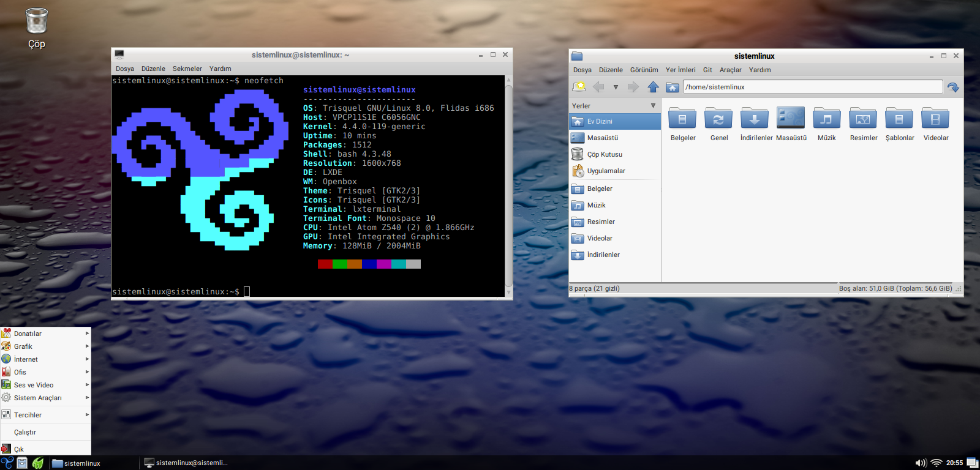The image size is (980, 470).
Task: Select Masaüstü in the places sidebar
Action: [615, 138]
